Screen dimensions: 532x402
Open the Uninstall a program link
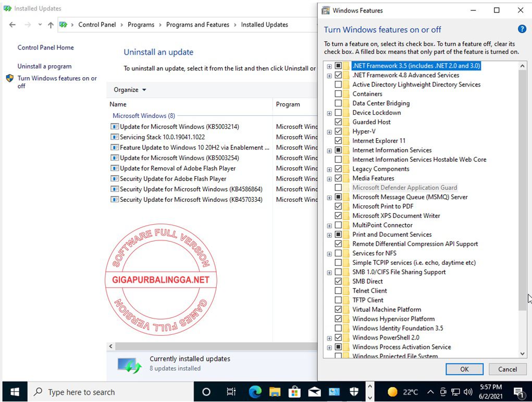point(44,66)
